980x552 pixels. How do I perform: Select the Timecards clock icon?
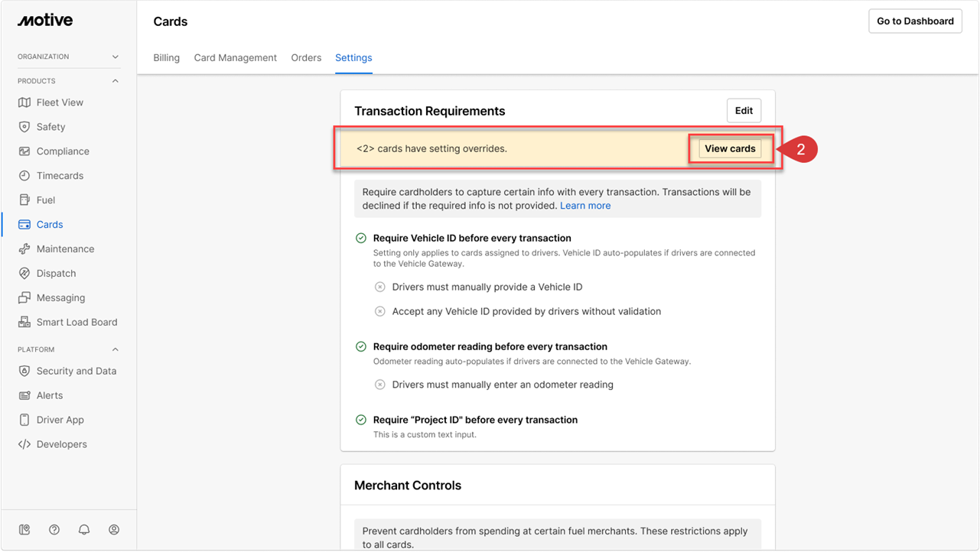click(24, 176)
